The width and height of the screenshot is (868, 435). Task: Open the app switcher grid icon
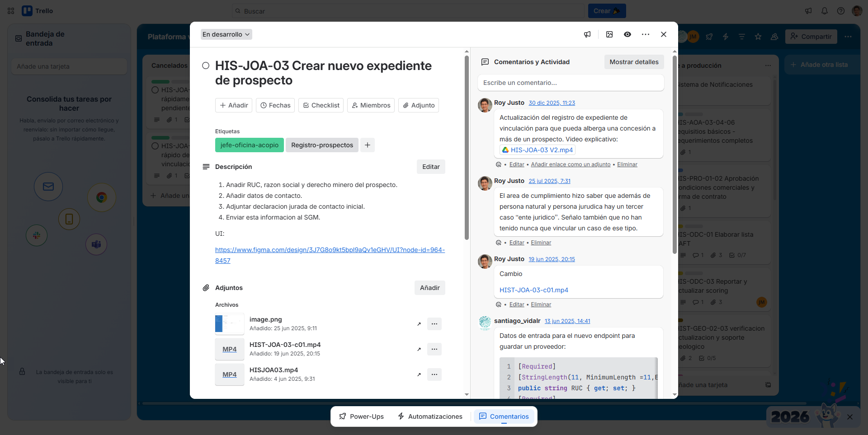[11, 11]
